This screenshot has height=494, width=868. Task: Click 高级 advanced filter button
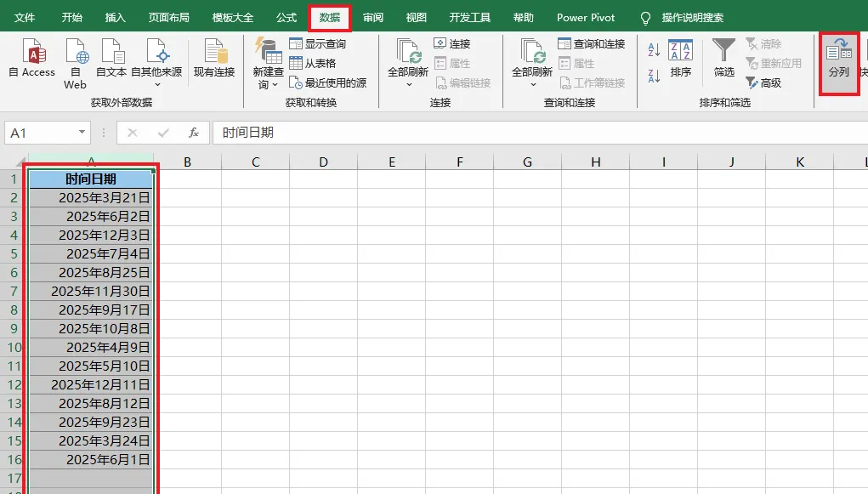click(763, 83)
